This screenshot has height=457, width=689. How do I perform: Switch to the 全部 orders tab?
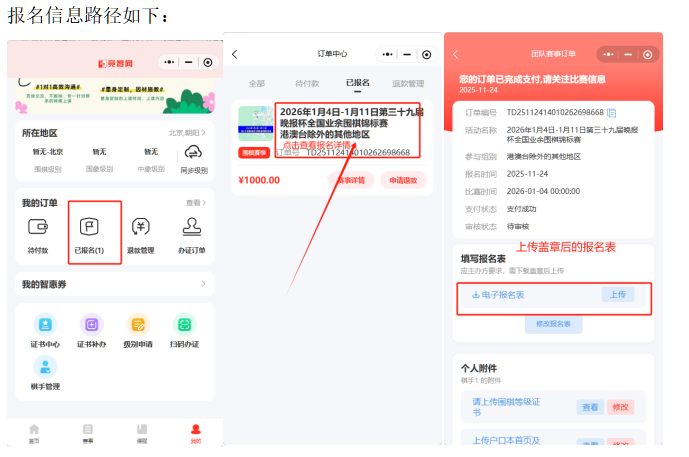[x=257, y=83]
